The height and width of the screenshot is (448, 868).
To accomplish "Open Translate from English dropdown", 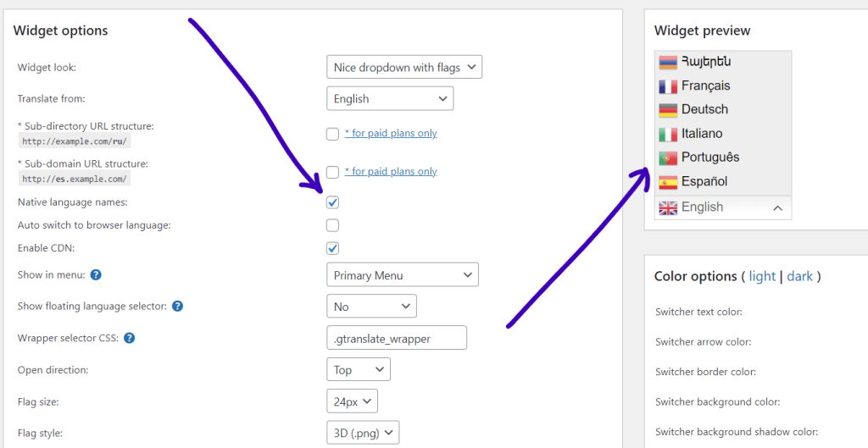I will pyautogui.click(x=390, y=98).
